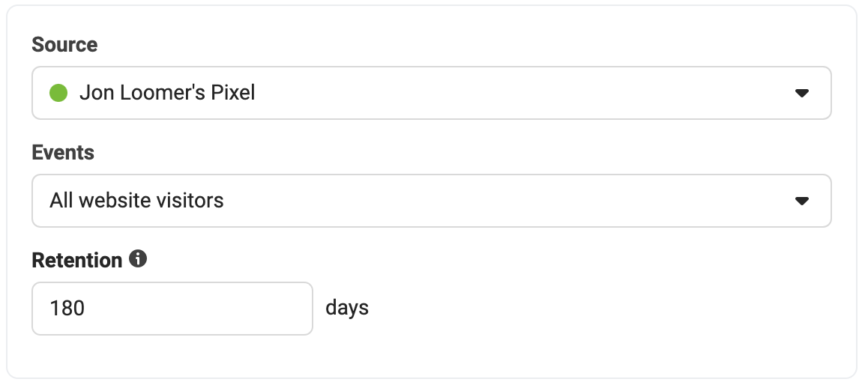Click the days unit text

tap(347, 307)
